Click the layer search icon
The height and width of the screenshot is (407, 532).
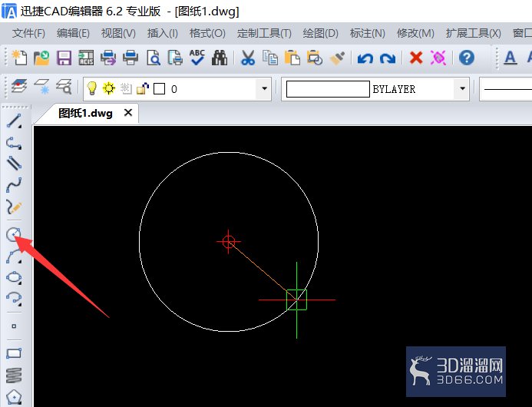coord(64,86)
